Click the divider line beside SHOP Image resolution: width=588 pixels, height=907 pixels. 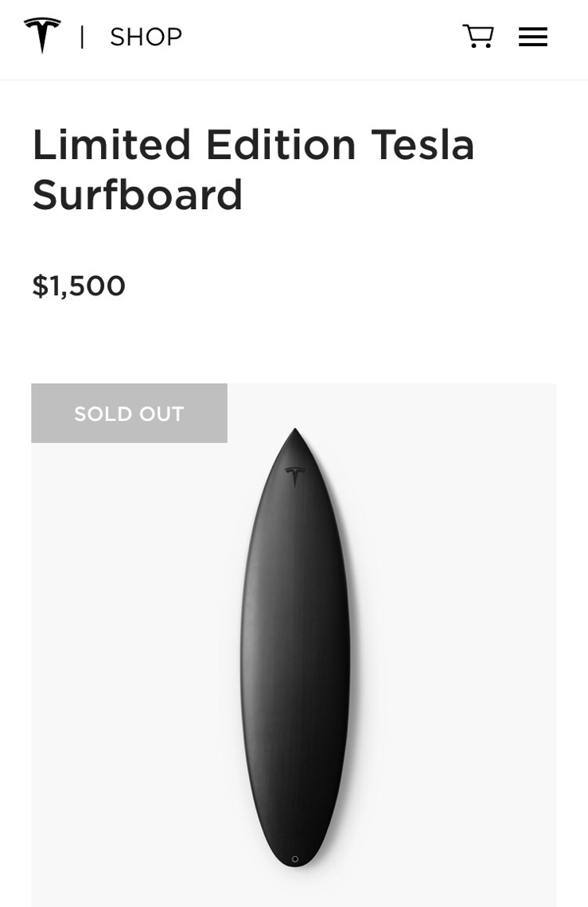click(x=82, y=37)
